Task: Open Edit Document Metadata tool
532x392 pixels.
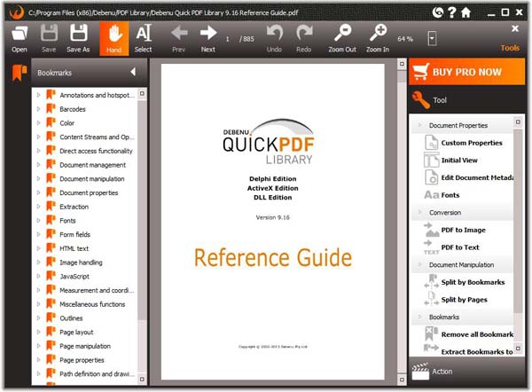Action: coord(468,177)
